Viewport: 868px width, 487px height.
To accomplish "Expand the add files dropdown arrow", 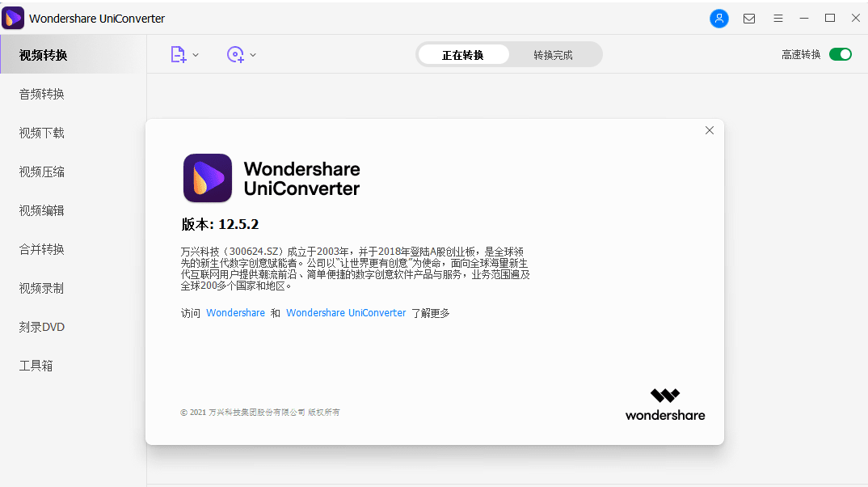I will (196, 55).
